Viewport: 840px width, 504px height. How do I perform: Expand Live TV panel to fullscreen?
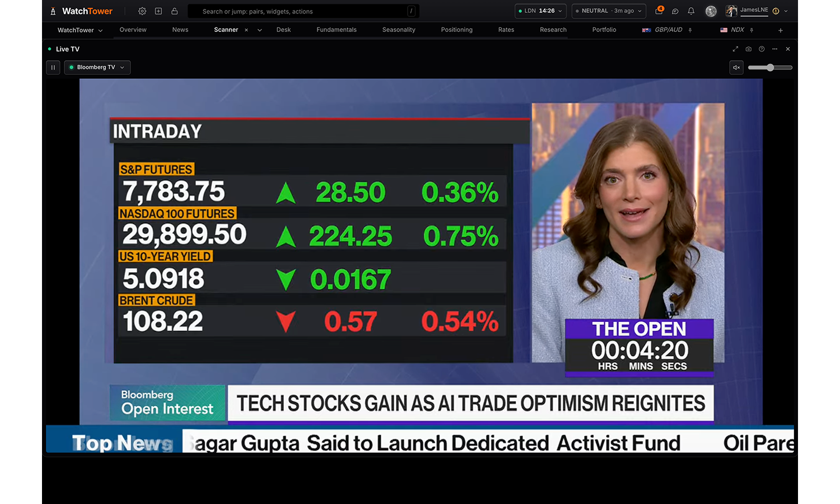coord(735,49)
